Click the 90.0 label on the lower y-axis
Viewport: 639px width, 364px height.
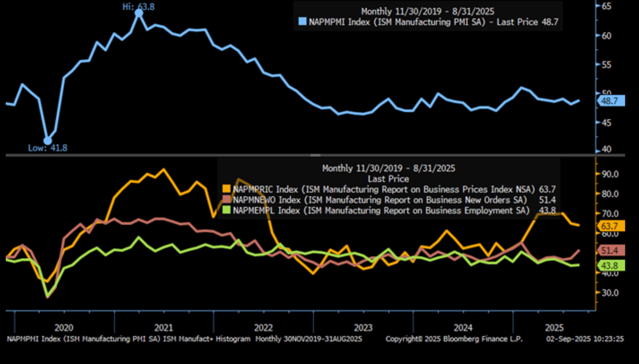pos(610,174)
